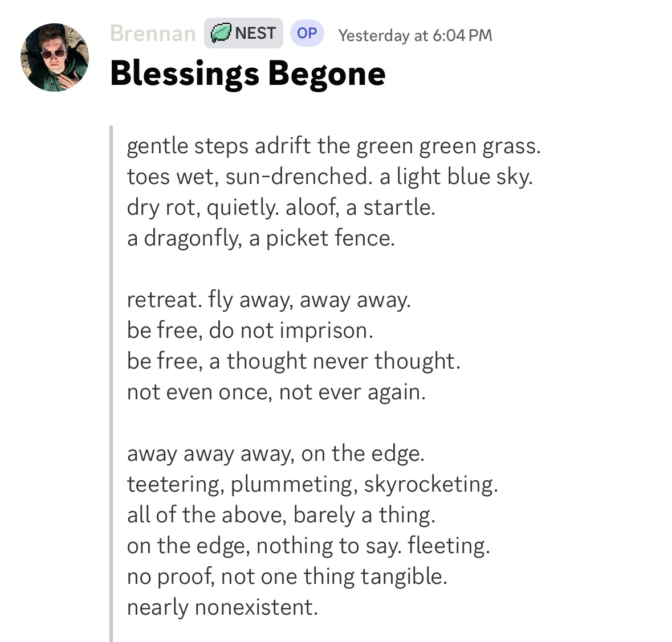Click the line toes wet, sun-drenched
Image resolution: width=672 pixels, height=642 pixels.
[x=329, y=177]
